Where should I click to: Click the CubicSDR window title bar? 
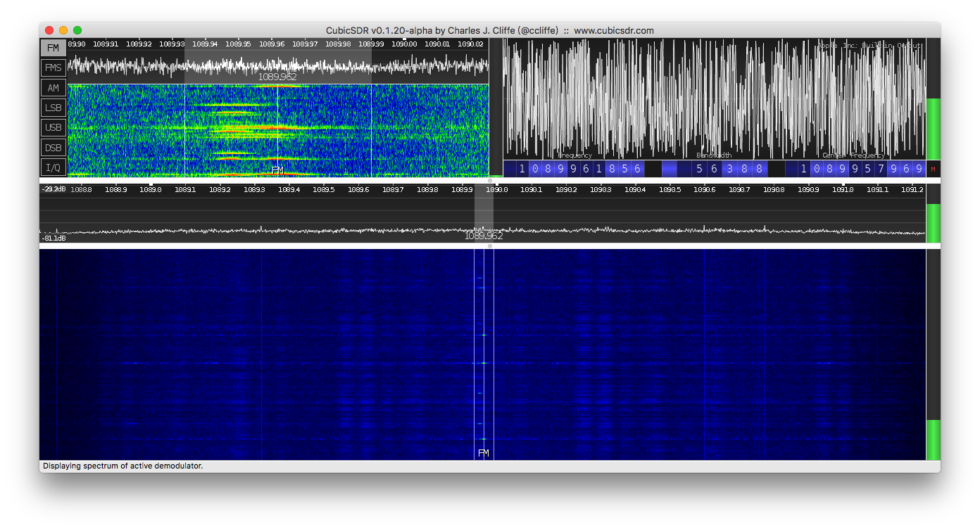pos(490,30)
